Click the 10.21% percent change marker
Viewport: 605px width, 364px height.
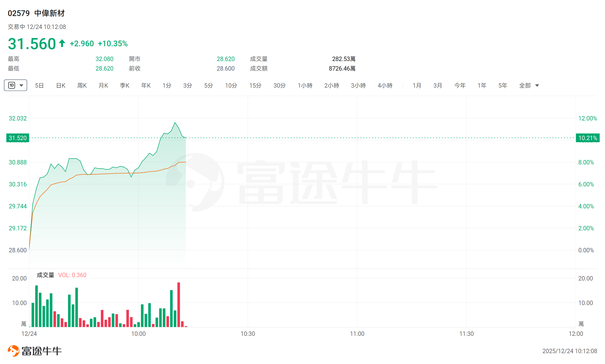pos(588,138)
